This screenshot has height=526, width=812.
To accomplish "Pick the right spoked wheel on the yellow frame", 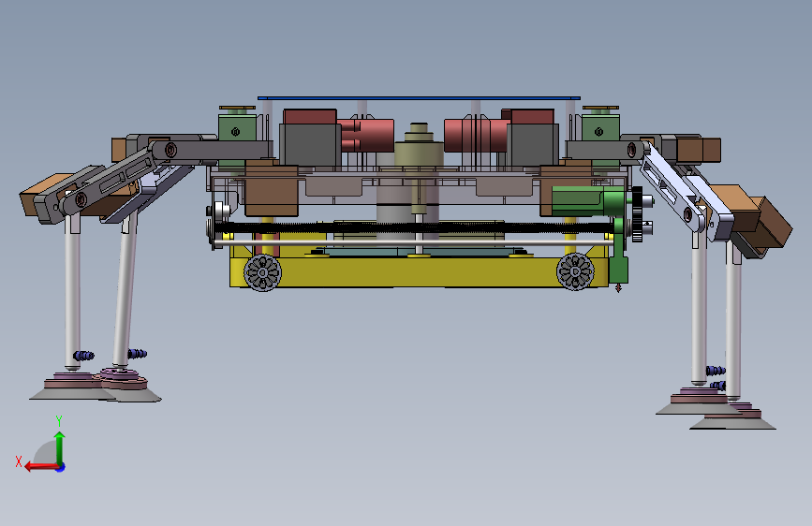I will (575, 271).
